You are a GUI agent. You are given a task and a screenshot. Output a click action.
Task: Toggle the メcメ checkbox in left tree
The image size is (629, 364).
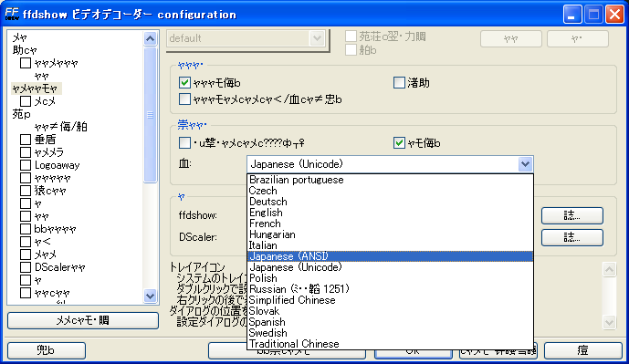[26, 101]
